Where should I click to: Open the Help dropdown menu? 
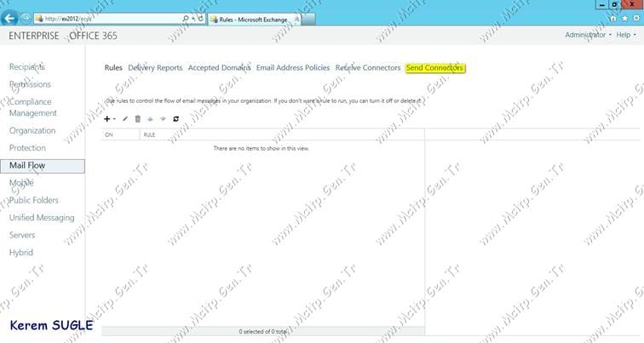(626, 35)
